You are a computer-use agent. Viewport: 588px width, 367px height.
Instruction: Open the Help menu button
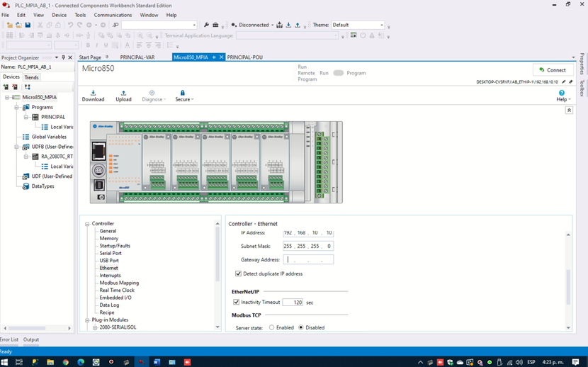click(563, 96)
